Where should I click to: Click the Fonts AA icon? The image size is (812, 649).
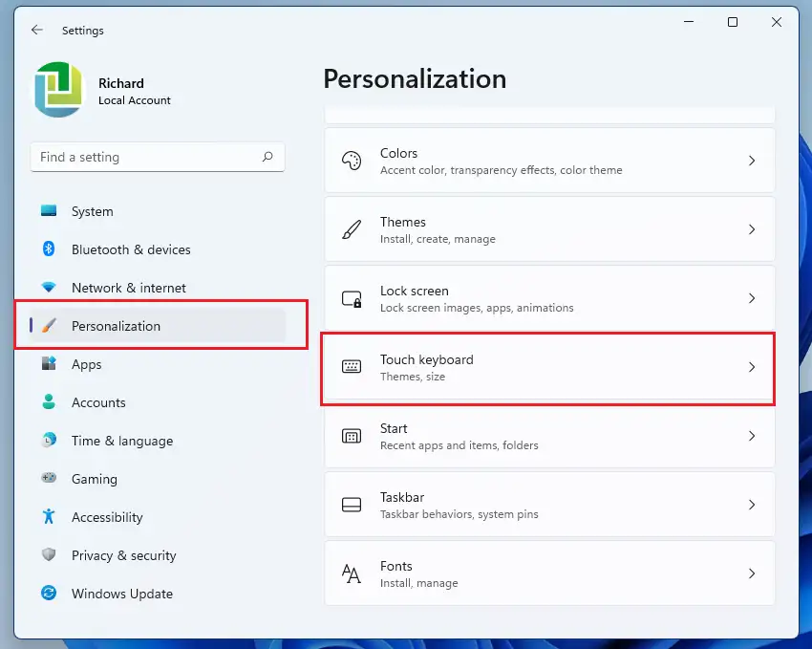352,573
